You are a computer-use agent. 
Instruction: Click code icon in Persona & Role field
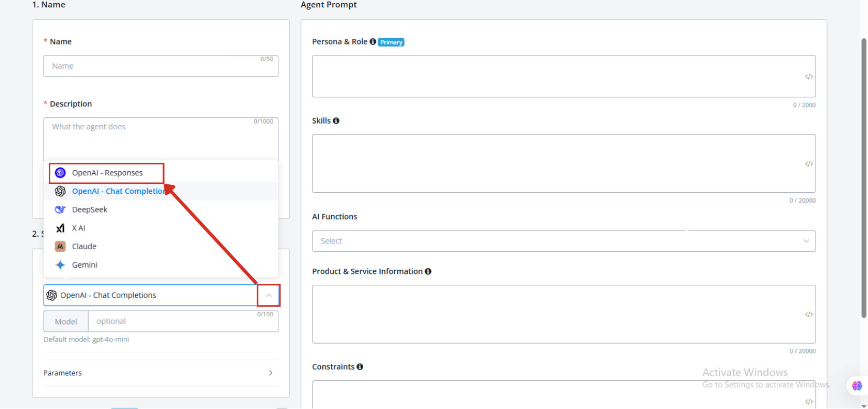click(809, 77)
